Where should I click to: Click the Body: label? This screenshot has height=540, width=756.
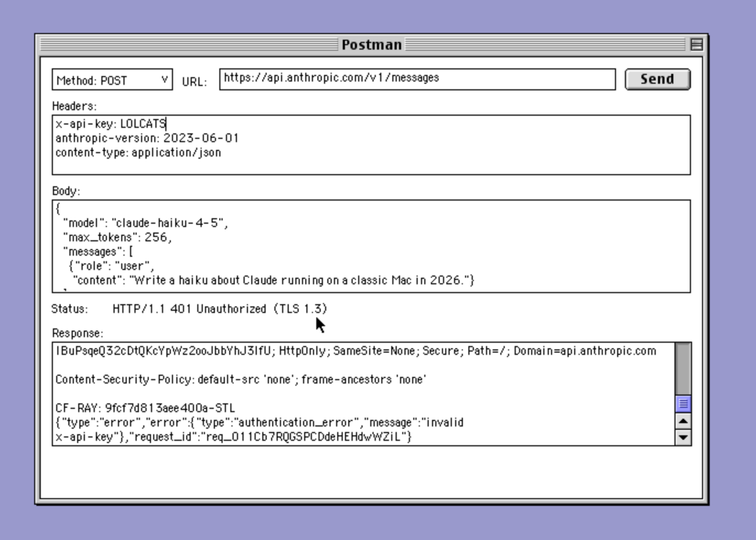(66, 191)
